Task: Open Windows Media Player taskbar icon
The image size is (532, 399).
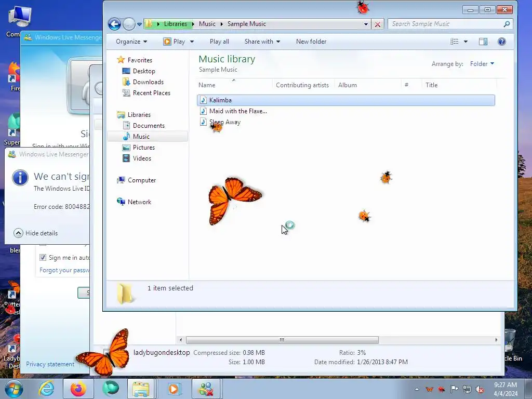Action: click(x=174, y=389)
